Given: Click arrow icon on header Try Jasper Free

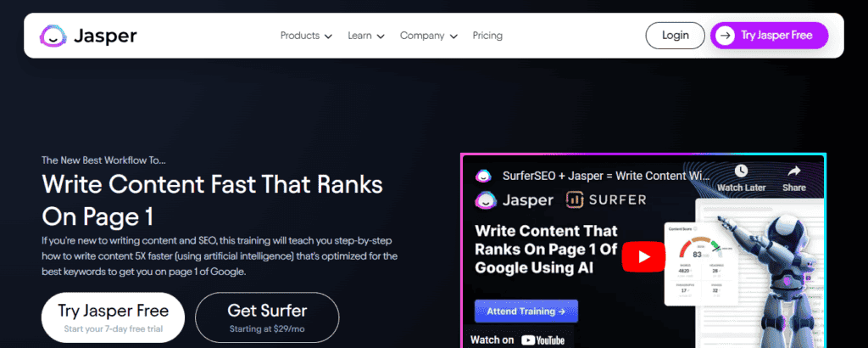Looking at the screenshot, I should click(x=724, y=36).
